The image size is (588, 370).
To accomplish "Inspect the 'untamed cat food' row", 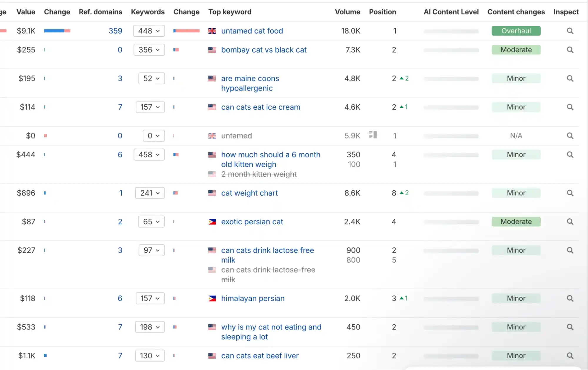I will tap(570, 31).
